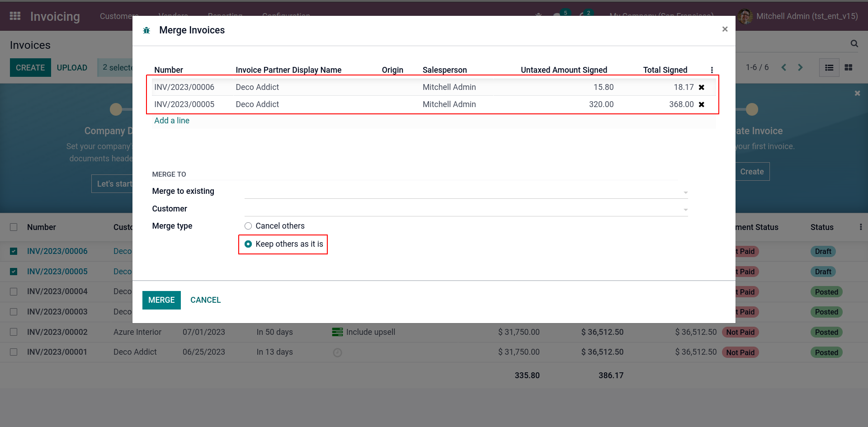Viewport: 868px width, 427px height.
Task: Check the INV/2023/00003 row checkbox
Action: pyautogui.click(x=14, y=312)
